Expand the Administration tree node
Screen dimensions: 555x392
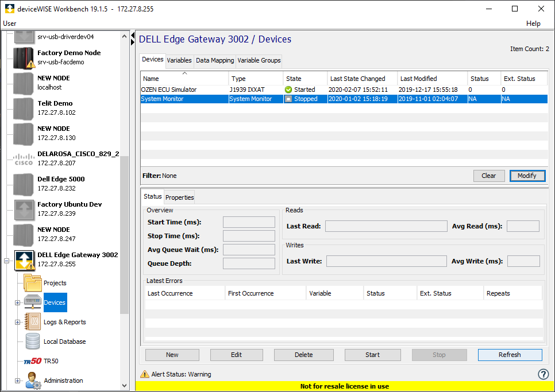tap(17, 381)
